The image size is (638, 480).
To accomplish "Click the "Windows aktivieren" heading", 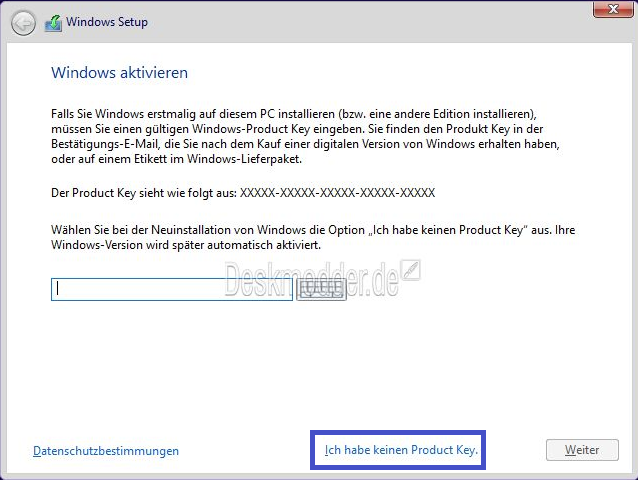I will (x=120, y=73).
